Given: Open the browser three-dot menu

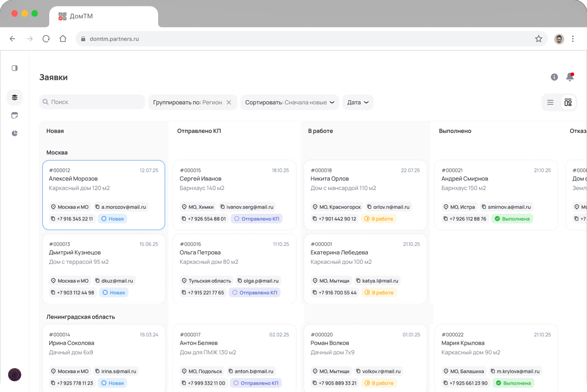Looking at the screenshot, I should [573, 39].
